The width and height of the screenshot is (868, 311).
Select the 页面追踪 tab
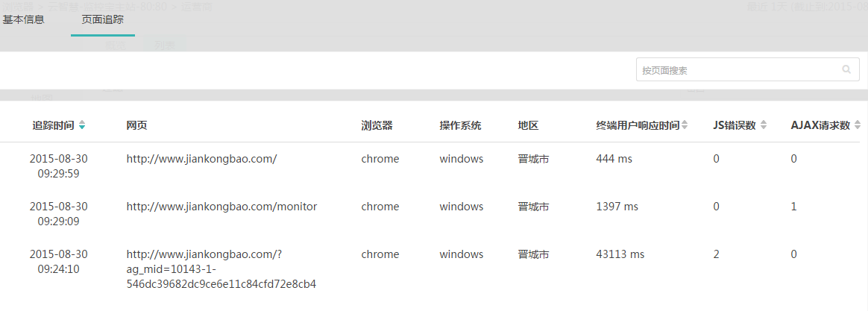[102, 20]
